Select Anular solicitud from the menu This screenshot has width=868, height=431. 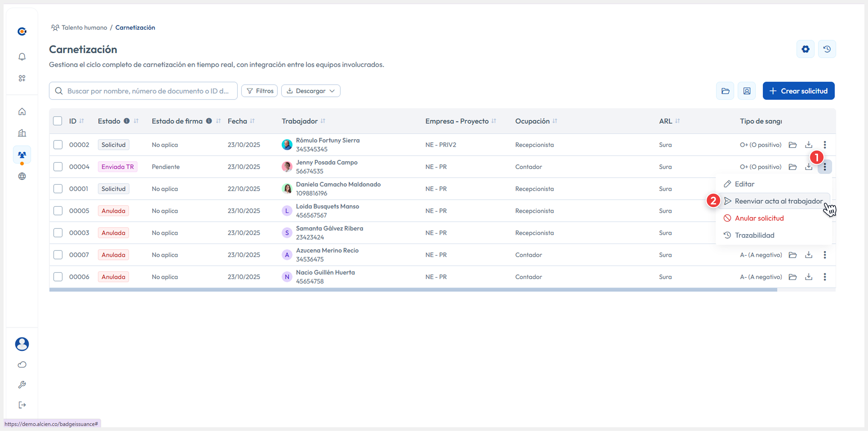(759, 218)
